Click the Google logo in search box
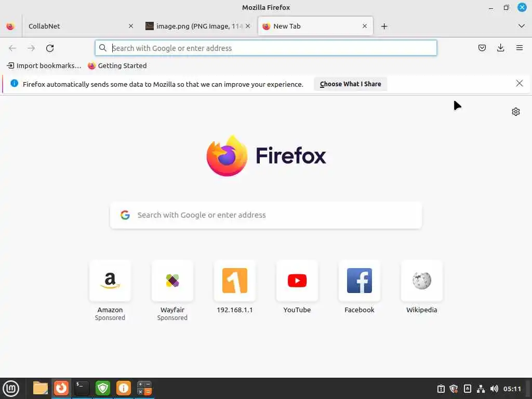This screenshot has width=532, height=399. pyautogui.click(x=125, y=215)
